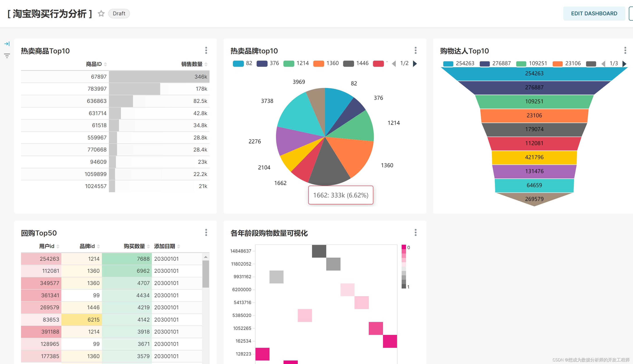This screenshot has height=364, width=633.
Task: Toggle brand 1446 in the pie legend
Action: tap(356, 63)
